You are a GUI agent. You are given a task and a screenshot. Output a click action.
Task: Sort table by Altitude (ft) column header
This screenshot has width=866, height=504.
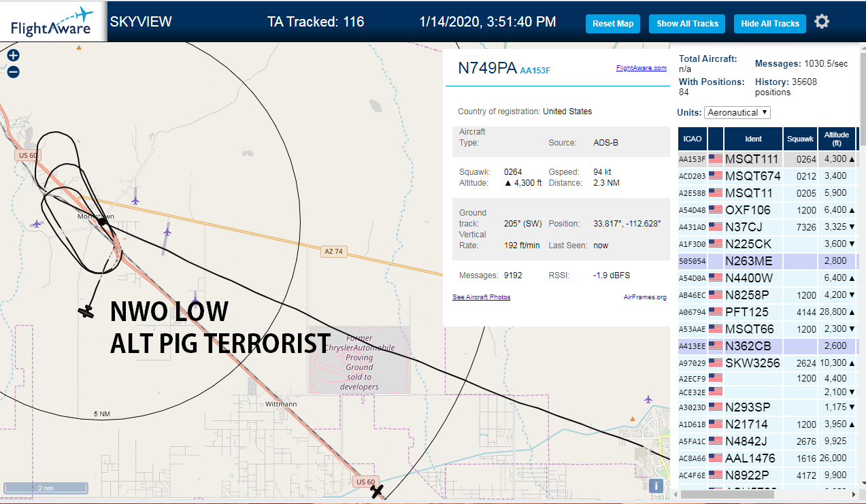pyautogui.click(x=836, y=139)
